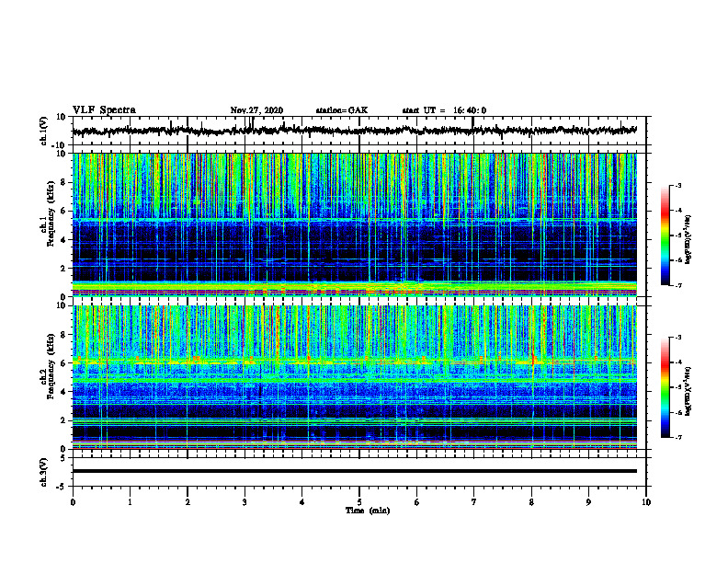Click the "-3" label on ch.1 color scale

point(678,185)
